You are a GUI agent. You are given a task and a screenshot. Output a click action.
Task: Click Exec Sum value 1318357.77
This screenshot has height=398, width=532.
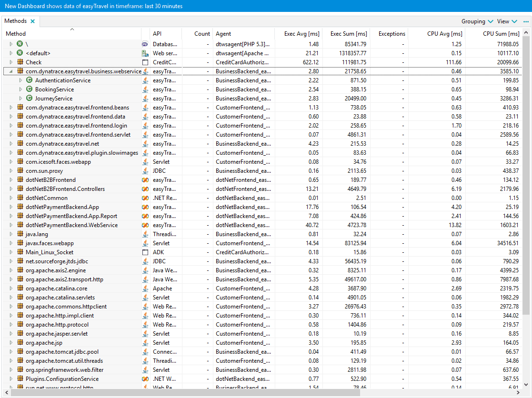352,53
